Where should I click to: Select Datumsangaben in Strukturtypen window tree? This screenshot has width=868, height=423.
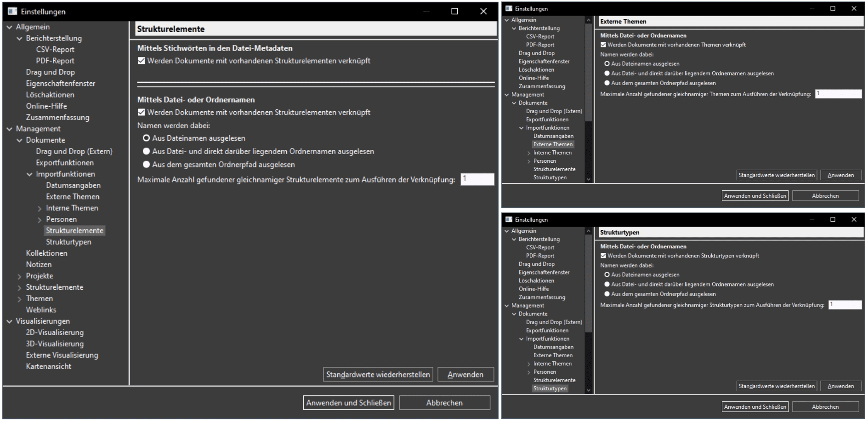(x=553, y=347)
